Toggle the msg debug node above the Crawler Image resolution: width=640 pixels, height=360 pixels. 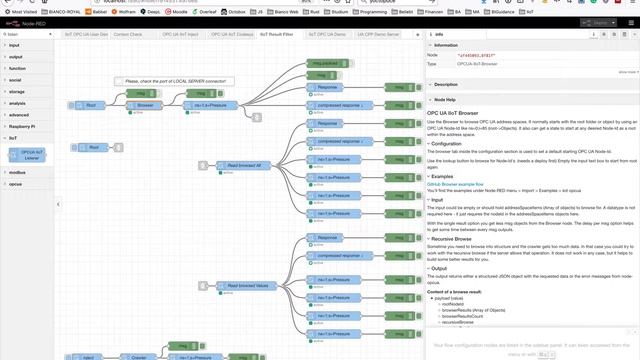coord(202,346)
